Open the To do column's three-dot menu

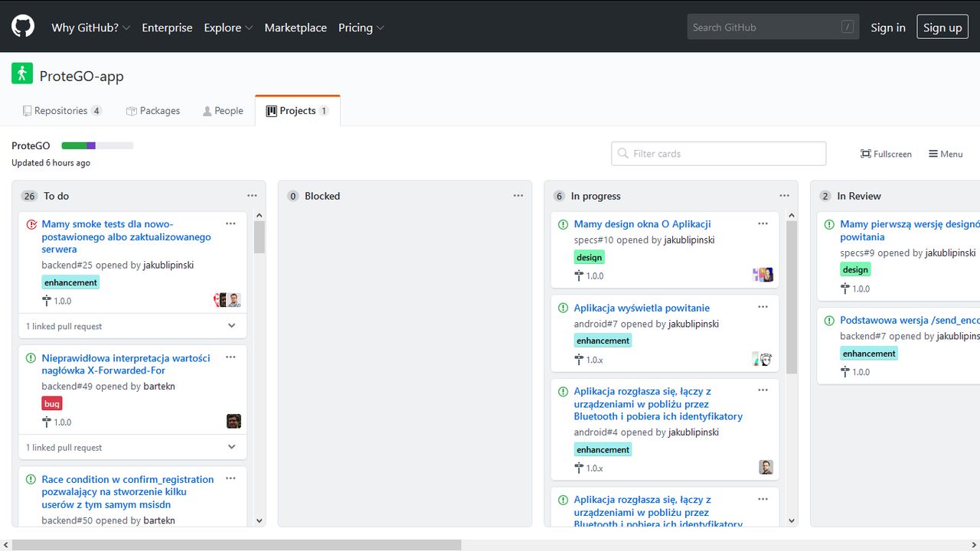252,196
